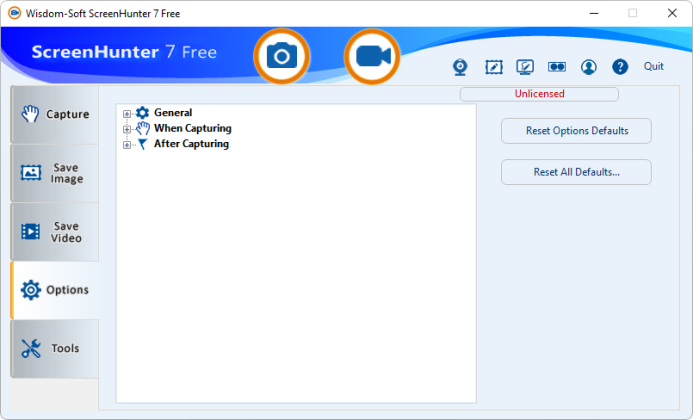Click the video recording button
This screenshot has width=693, height=420.
click(x=372, y=57)
